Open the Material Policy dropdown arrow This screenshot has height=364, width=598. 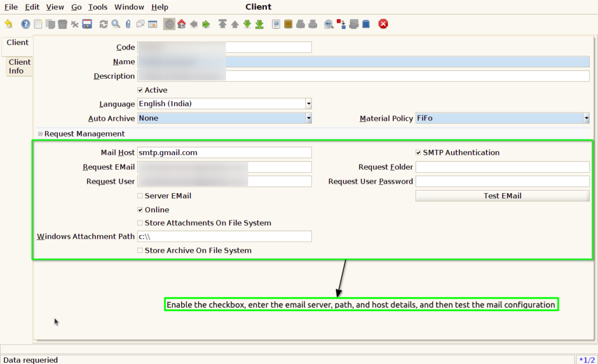586,118
